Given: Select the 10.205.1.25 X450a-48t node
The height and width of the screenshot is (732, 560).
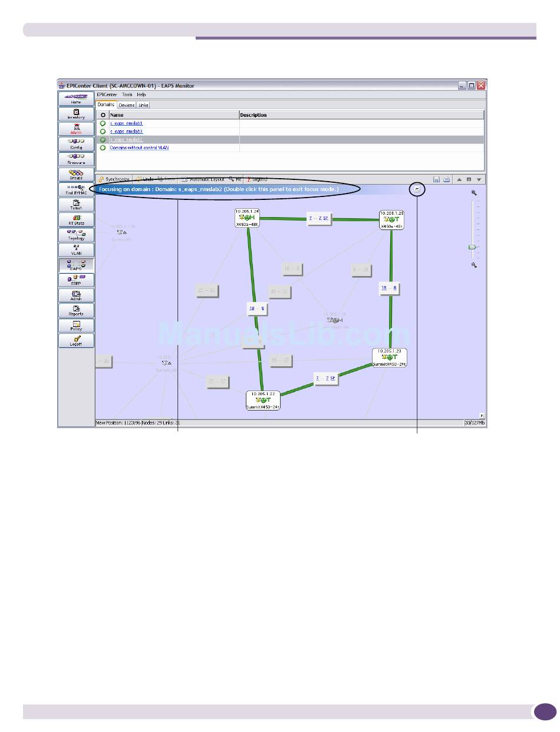Looking at the screenshot, I should pos(391,219).
